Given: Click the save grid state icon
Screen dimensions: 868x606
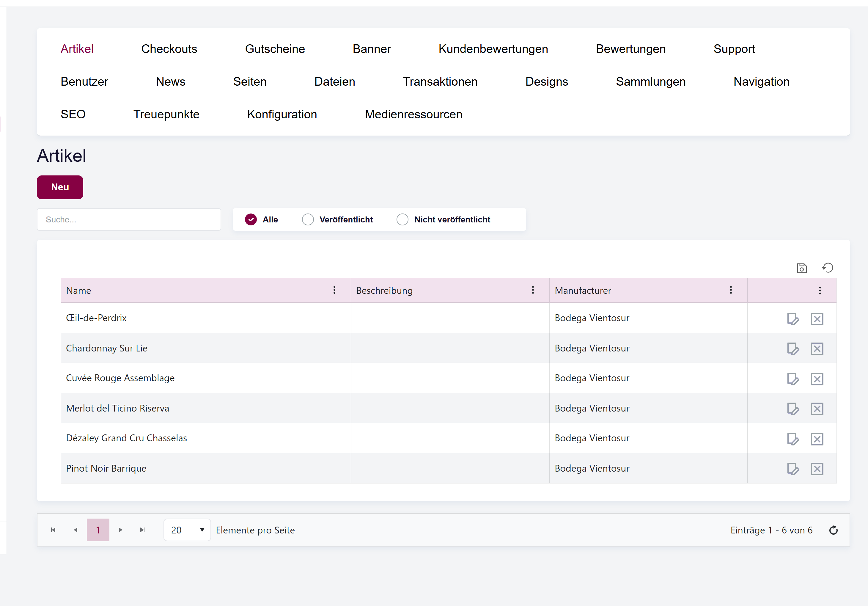Looking at the screenshot, I should tap(801, 268).
